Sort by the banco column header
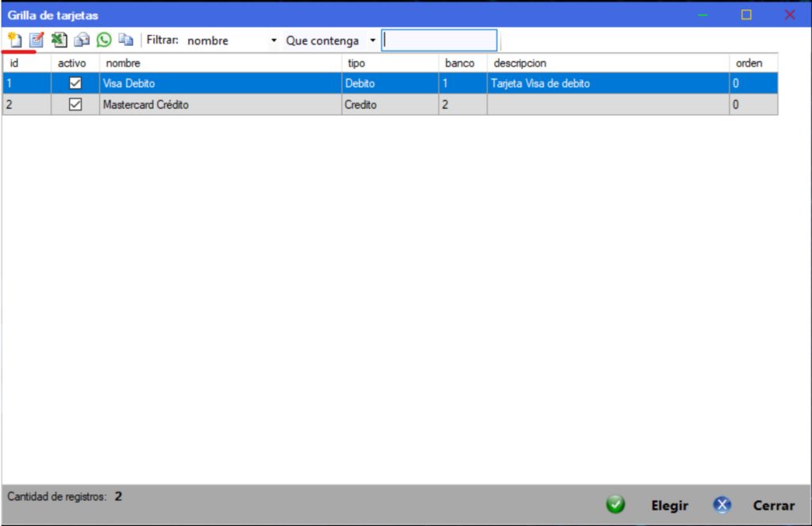Image resolution: width=812 pixels, height=526 pixels. [x=463, y=63]
